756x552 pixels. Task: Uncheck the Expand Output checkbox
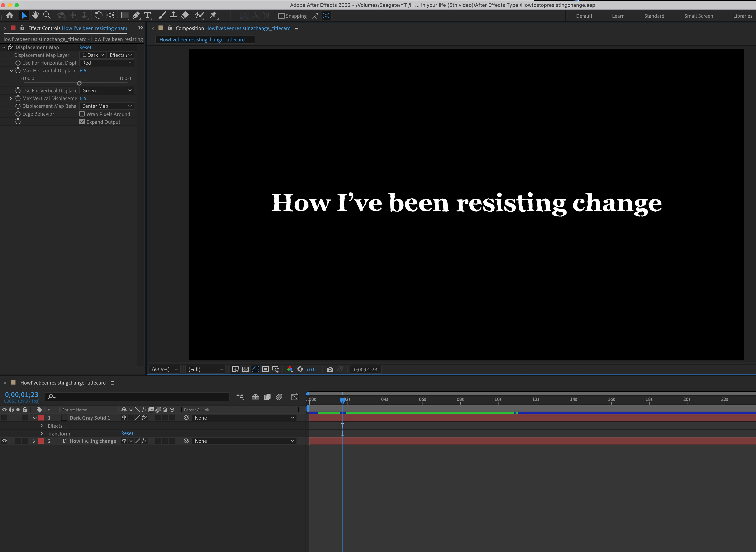coord(82,122)
